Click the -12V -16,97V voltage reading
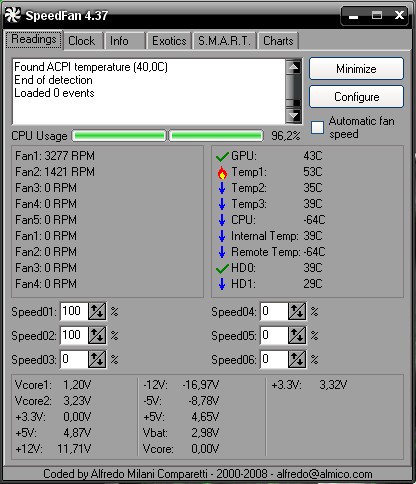Viewport: 416px width, 484px height. 181,385
